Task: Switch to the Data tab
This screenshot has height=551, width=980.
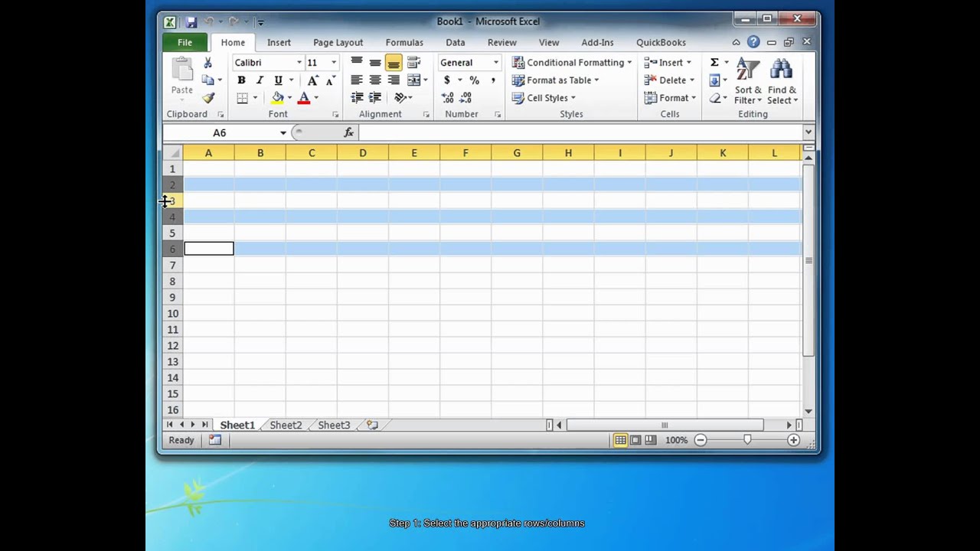Action: tap(456, 43)
